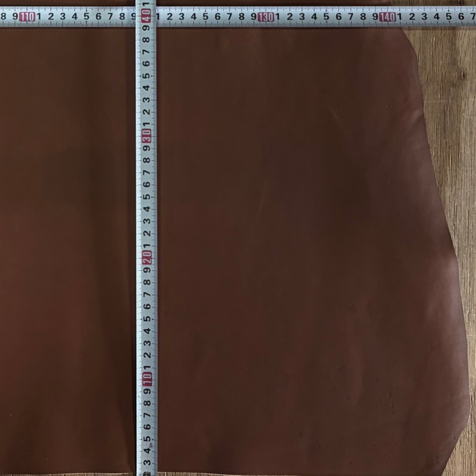Click the red 140 mark on the horizontal tape
This screenshot has width=476, height=476.
pyautogui.click(x=387, y=17)
